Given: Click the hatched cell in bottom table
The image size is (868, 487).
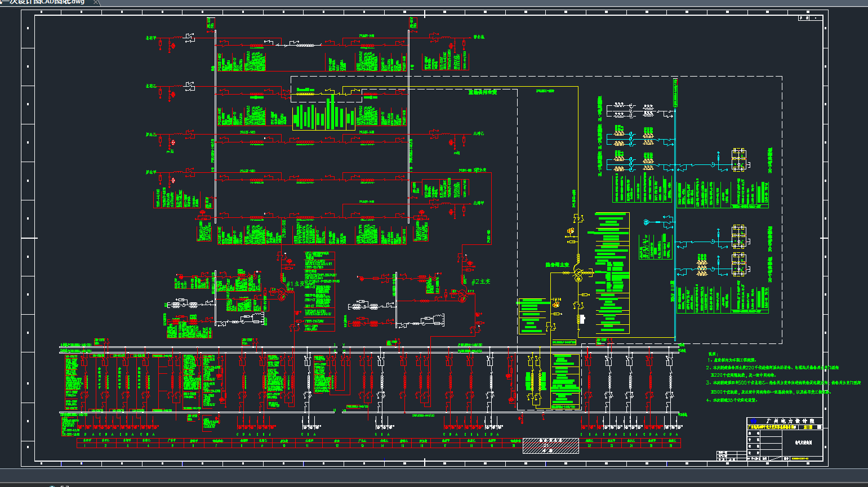Looking at the screenshot, I should (550, 445).
